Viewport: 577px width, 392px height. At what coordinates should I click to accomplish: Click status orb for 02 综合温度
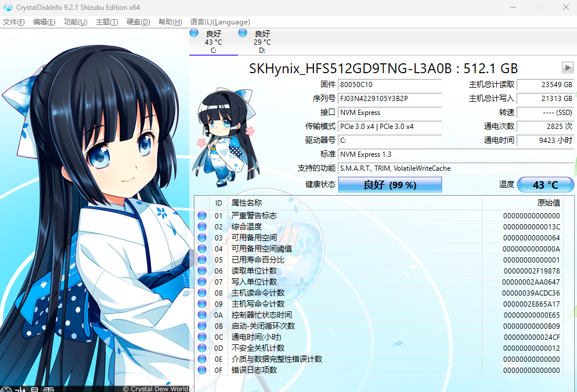point(202,226)
